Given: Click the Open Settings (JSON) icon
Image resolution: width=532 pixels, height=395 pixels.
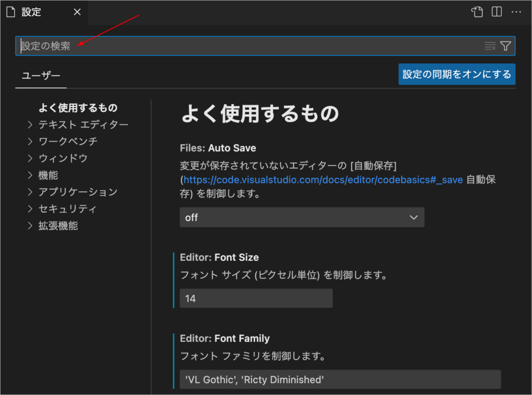Looking at the screenshot, I should pyautogui.click(x=477, y=12).
